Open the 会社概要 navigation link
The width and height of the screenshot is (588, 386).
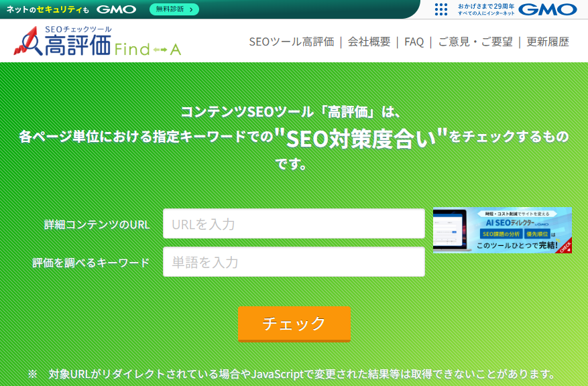tap(369, 42)
